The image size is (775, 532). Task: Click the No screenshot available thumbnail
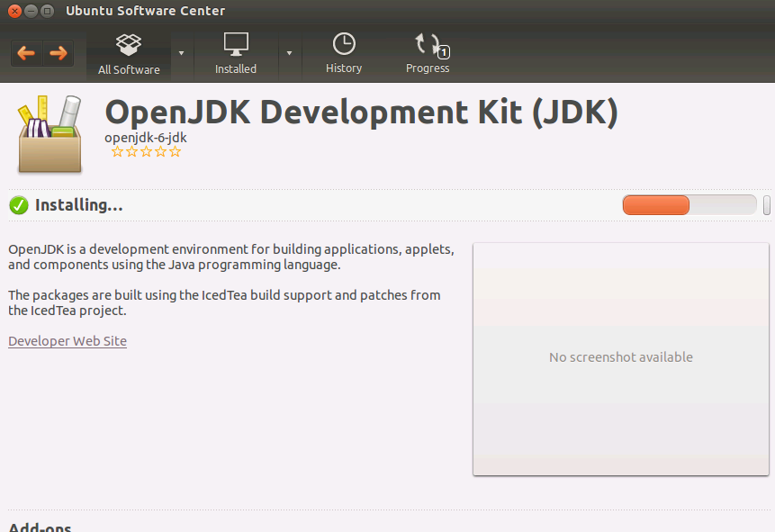pos(621,359)
